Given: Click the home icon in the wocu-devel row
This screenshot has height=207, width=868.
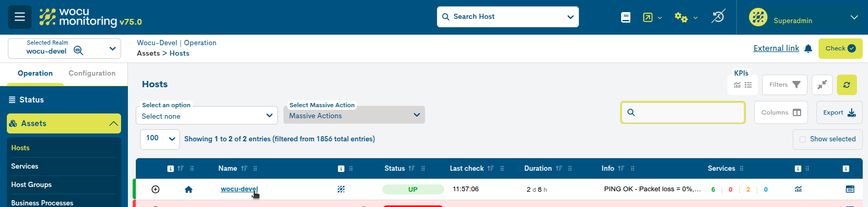Looking at the screenshot, I should 188,189.
